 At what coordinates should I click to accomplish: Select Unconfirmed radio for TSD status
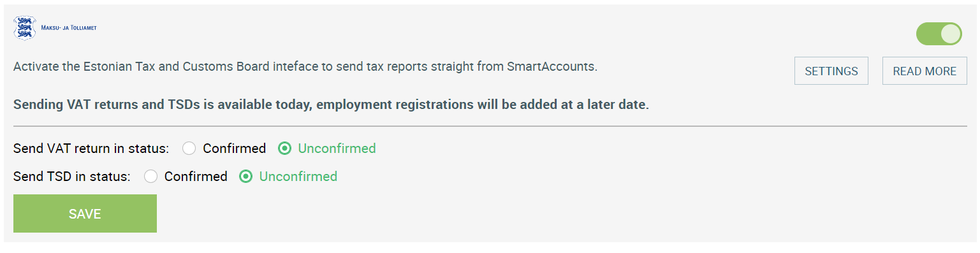click(x=245, y=177)
